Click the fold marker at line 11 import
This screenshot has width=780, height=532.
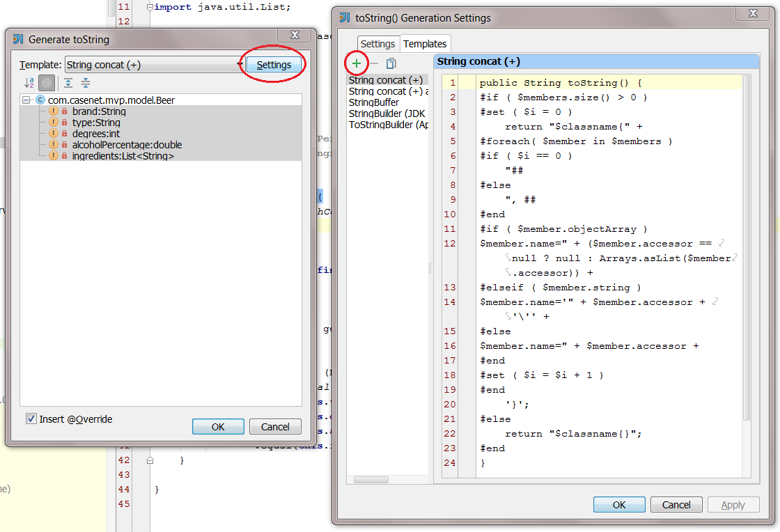coord(150,7)
